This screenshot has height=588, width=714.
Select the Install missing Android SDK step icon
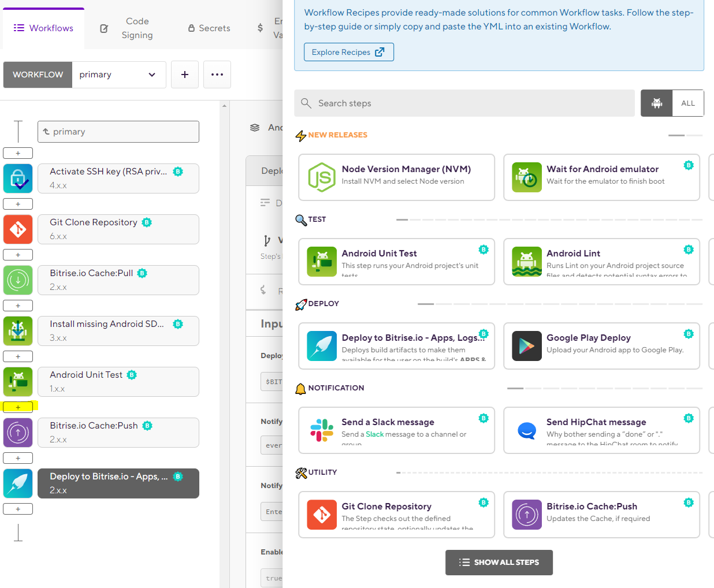pos(18,331)
